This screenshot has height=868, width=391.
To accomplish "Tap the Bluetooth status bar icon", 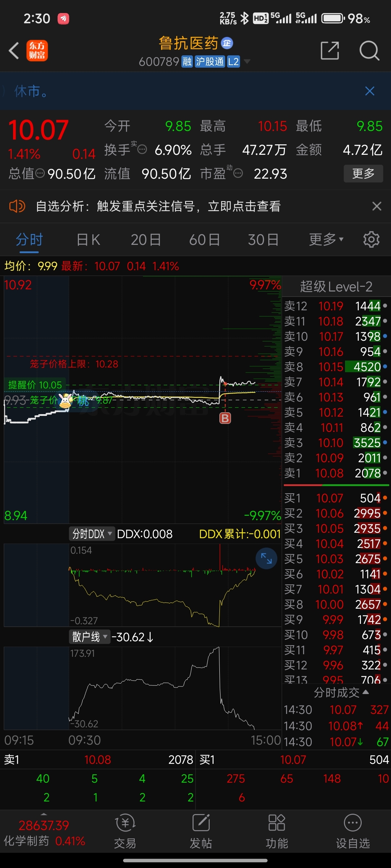I will 245,18.
